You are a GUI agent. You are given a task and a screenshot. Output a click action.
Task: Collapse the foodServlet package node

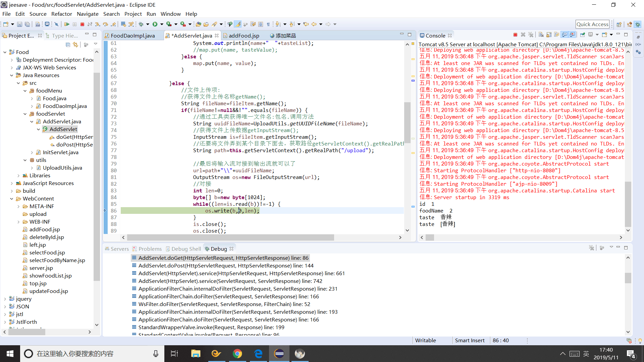click(x=25, y=114)
